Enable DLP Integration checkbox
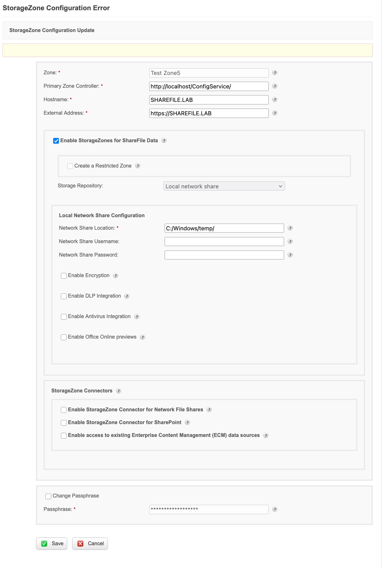The height and width of the screenshot is (567, 392). 64,296
